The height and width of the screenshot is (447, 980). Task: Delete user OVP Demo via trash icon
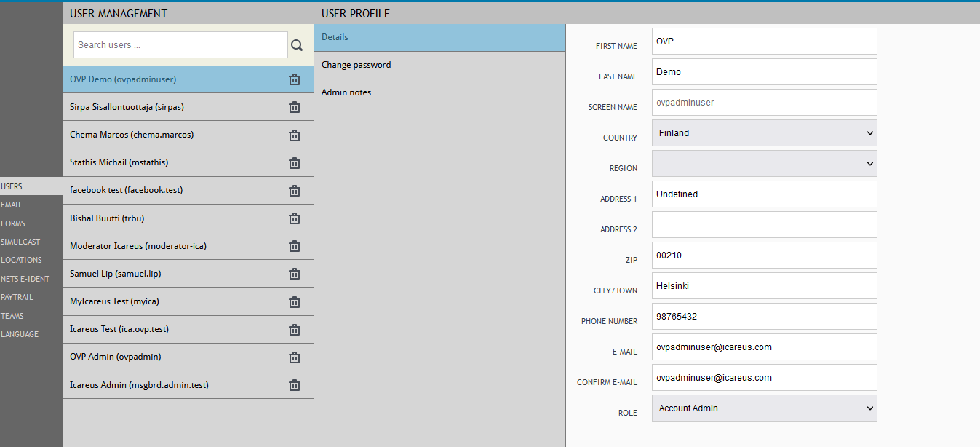coord(295,79)
